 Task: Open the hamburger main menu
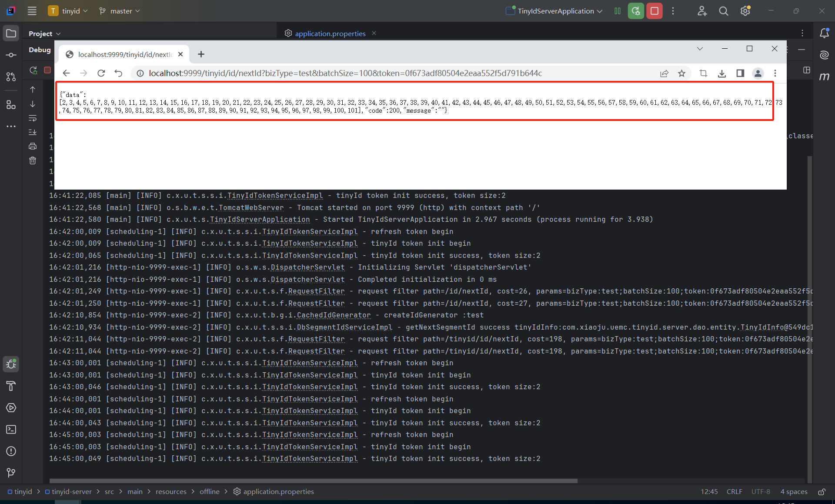[32, 11]
